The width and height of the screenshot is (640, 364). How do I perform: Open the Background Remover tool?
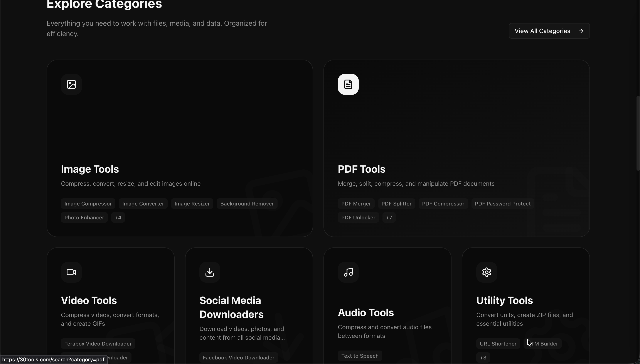(247, 204)
